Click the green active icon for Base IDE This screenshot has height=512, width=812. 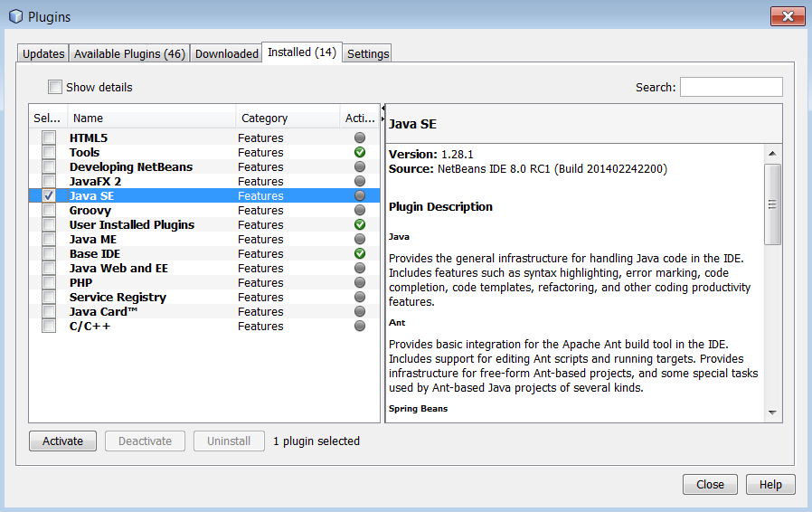tap(360, 254)
